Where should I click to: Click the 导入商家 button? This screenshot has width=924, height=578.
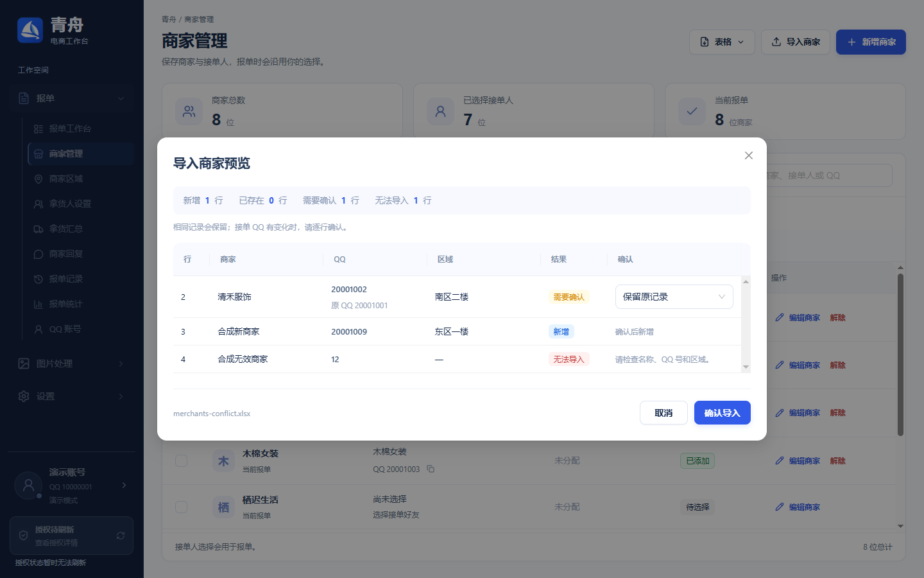[796, 42]
